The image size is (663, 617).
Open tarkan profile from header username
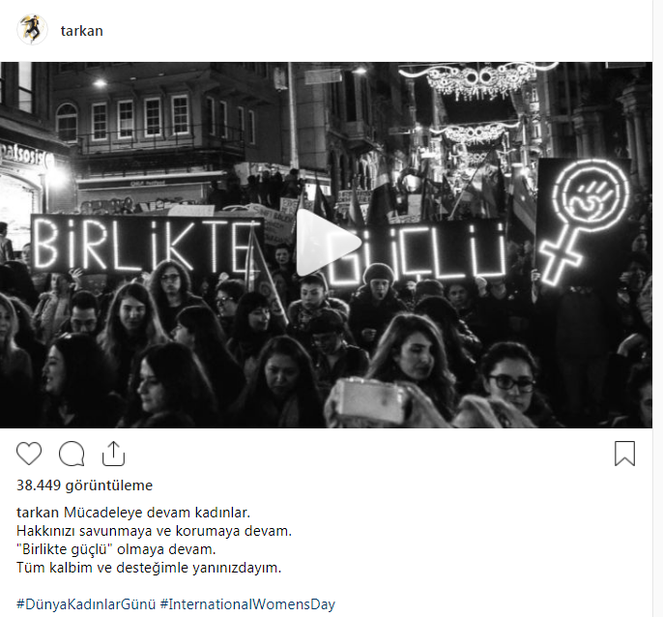pyautogui.click(x=82, y=31)
